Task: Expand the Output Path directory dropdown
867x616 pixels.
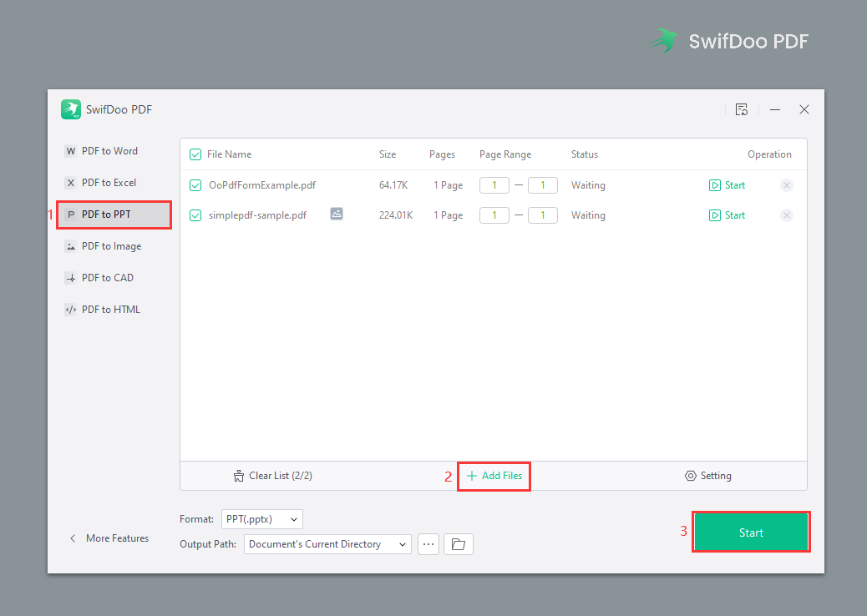Action: click(x=328, y=544)
